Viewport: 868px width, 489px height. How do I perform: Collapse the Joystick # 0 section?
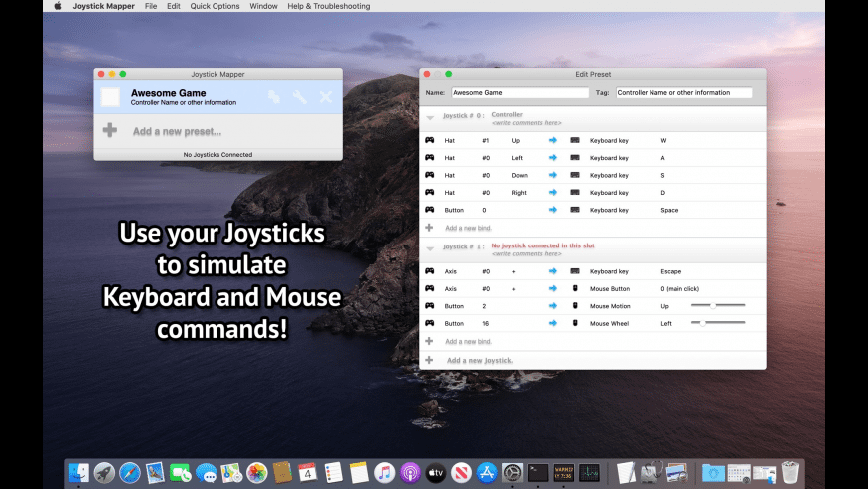pyautogui.click(x=430, y=118)
